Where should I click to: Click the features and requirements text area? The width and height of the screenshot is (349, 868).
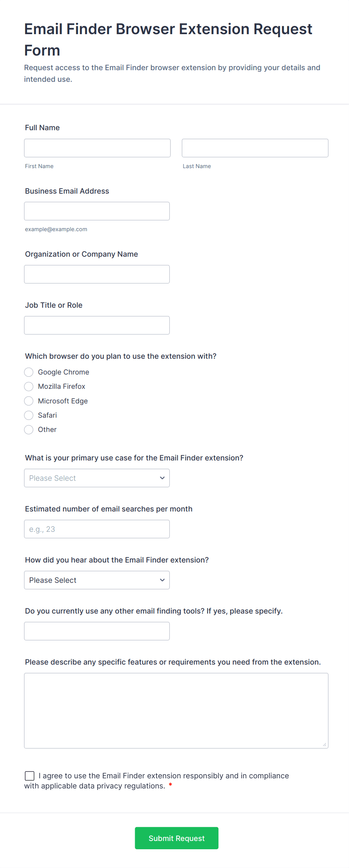pos(176,710)
